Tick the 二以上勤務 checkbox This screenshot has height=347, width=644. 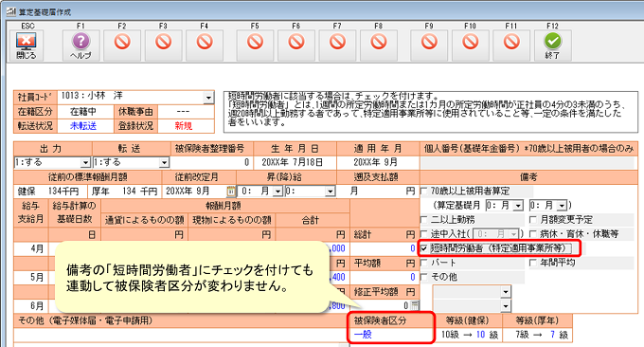point(424,220)
